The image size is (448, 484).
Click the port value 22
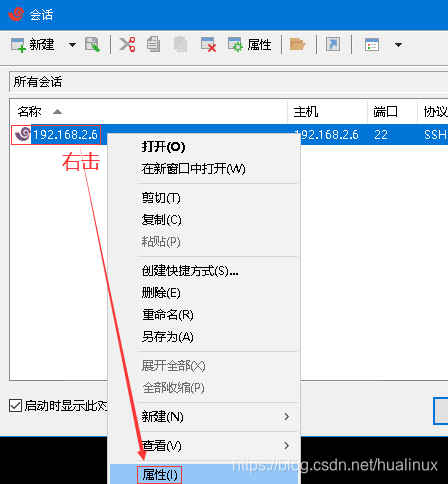click(x=381, y=135)
